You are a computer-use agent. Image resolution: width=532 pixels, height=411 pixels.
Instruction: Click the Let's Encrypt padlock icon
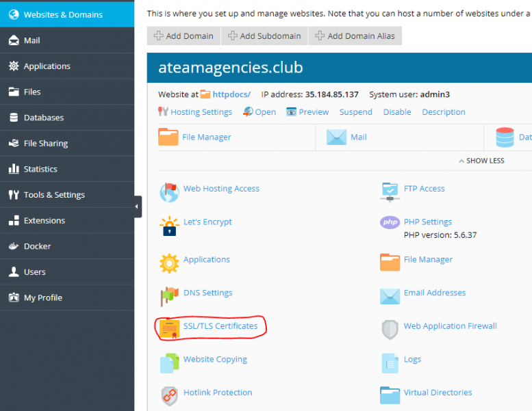(x=169, y=225)
